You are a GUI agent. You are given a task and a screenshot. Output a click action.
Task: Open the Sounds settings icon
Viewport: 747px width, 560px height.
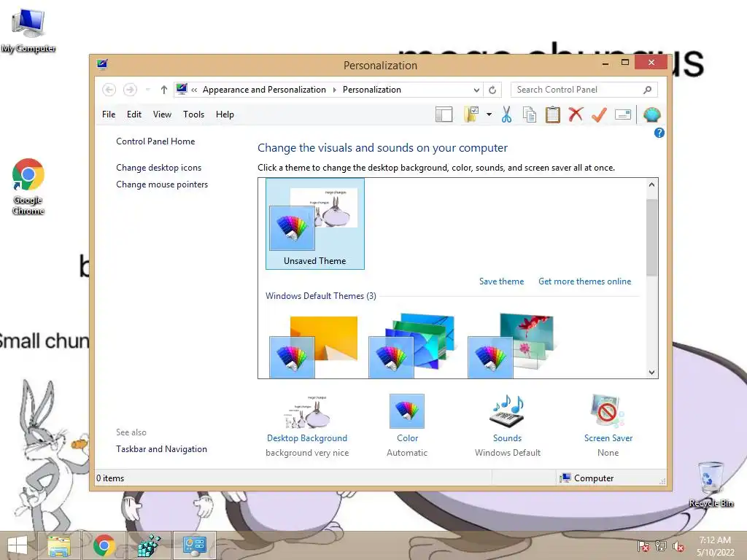[507, 411]
